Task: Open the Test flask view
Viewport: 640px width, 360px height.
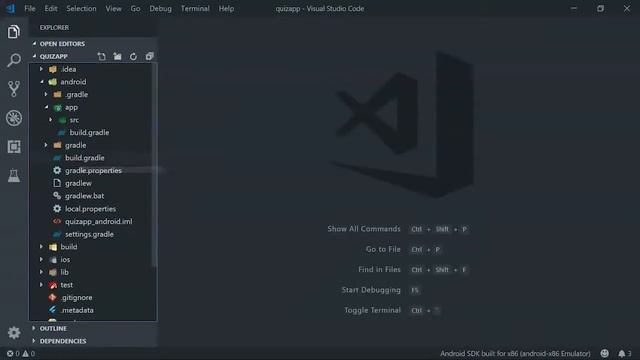Action: coord(13,176)
